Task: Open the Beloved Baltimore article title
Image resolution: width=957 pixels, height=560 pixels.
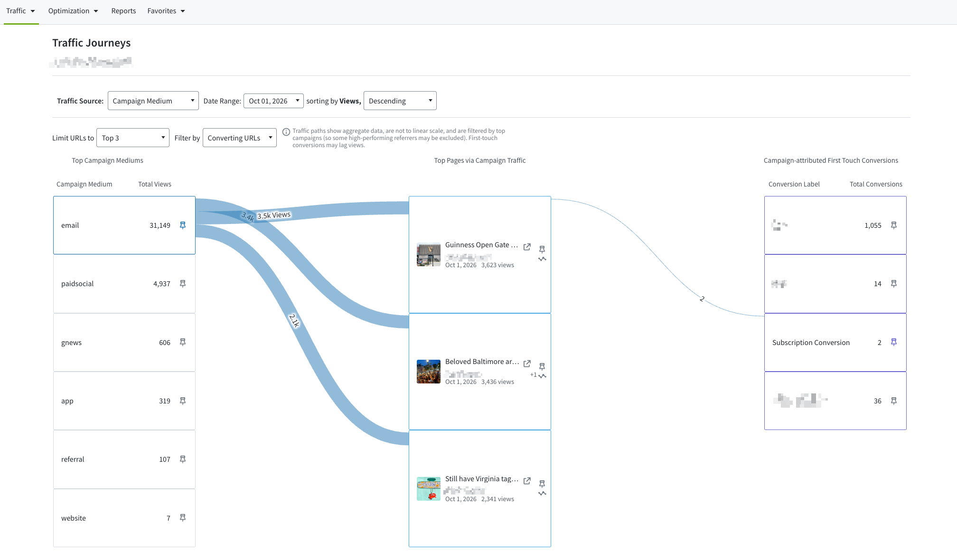Action: 482,362
